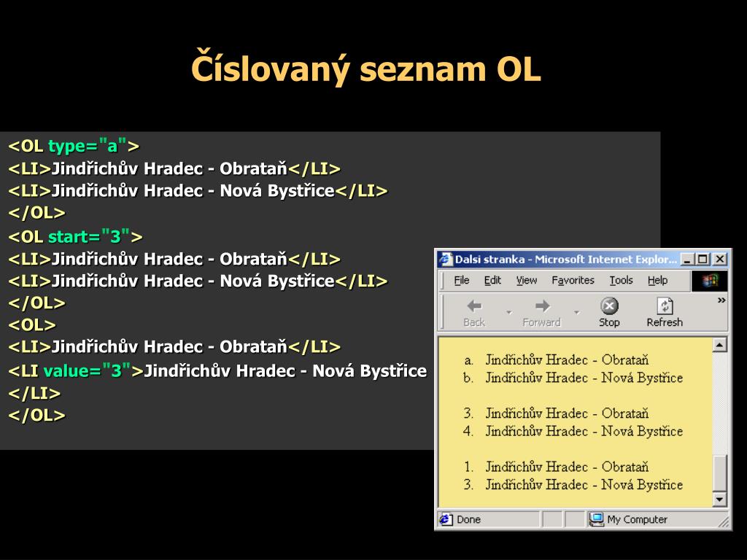The height and width of the screenshot is (560, 747).
Task: Open the Edit menu
Action: tap(492, 281)
